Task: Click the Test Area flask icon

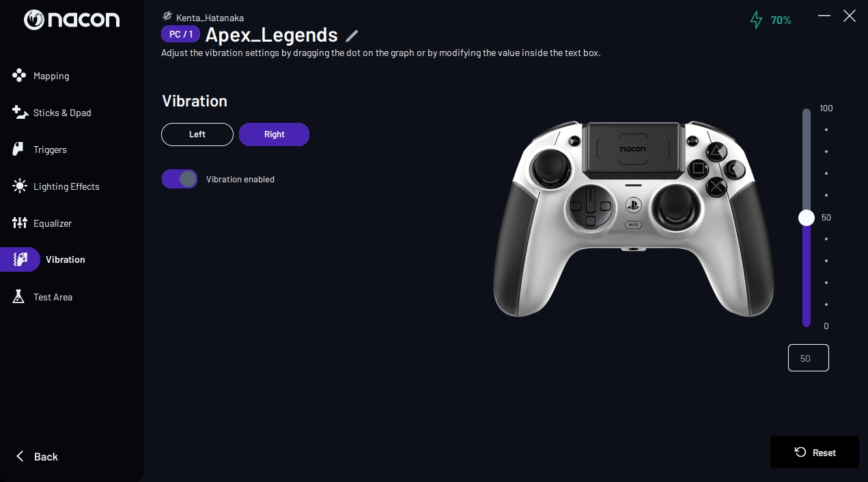Action: pos(19,297)
